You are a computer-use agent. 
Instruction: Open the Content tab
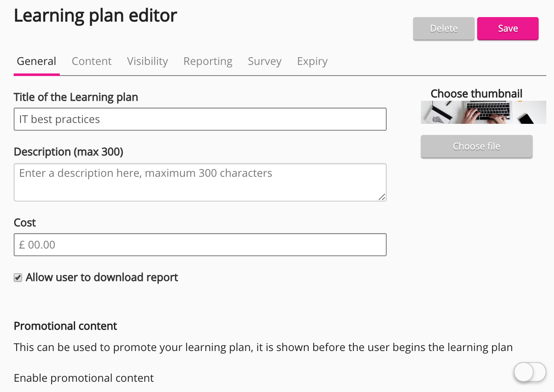point(91,61)
